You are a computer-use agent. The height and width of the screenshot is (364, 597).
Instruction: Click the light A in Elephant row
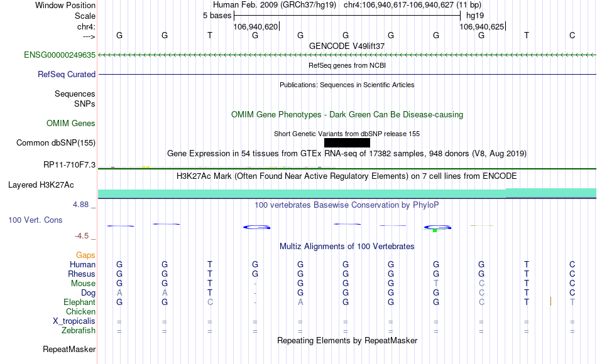[300, 302]
